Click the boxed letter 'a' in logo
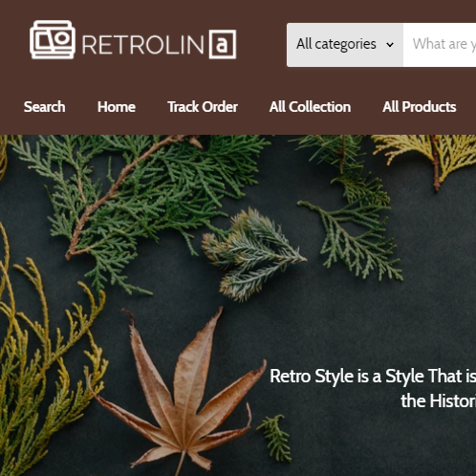The image size is (476, 476). click(223, 44)
